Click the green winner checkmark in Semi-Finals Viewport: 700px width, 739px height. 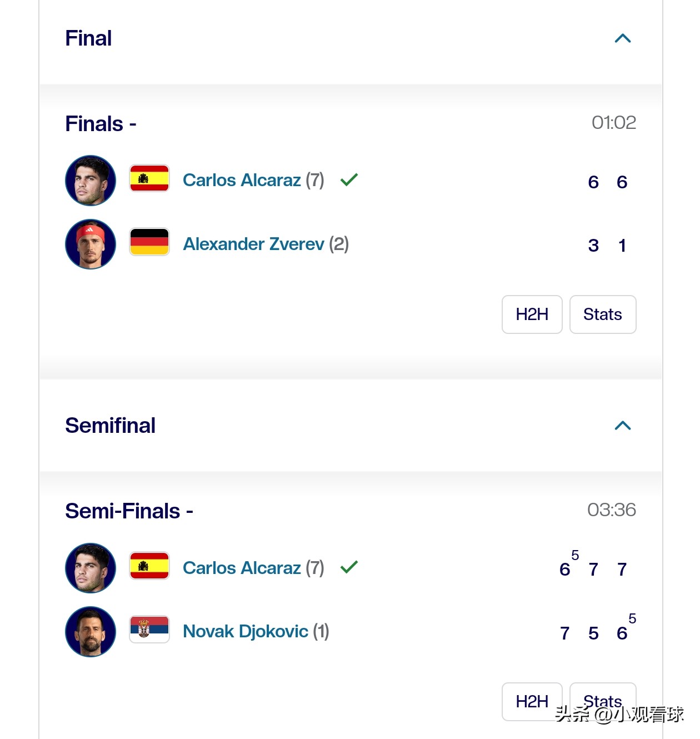click(349, 567)
